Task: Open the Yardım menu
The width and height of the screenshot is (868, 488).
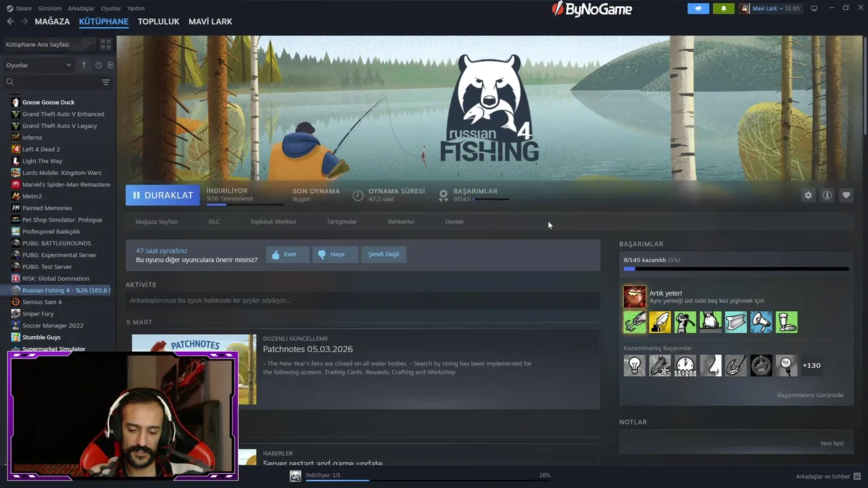Action: [136, 8]
